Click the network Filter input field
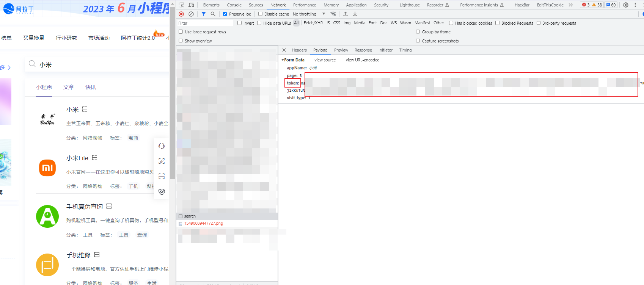Screen dimensions: 644x285 point(206,23)
